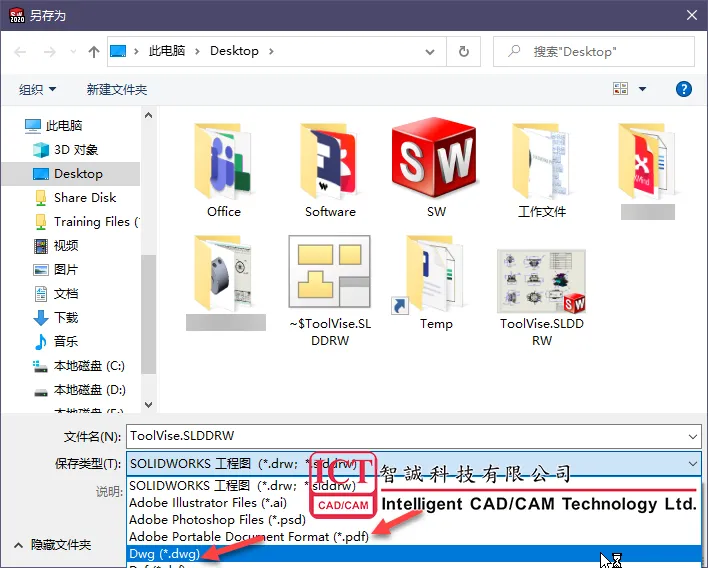Select the 工作文件 folder

(x=541, y=170)
